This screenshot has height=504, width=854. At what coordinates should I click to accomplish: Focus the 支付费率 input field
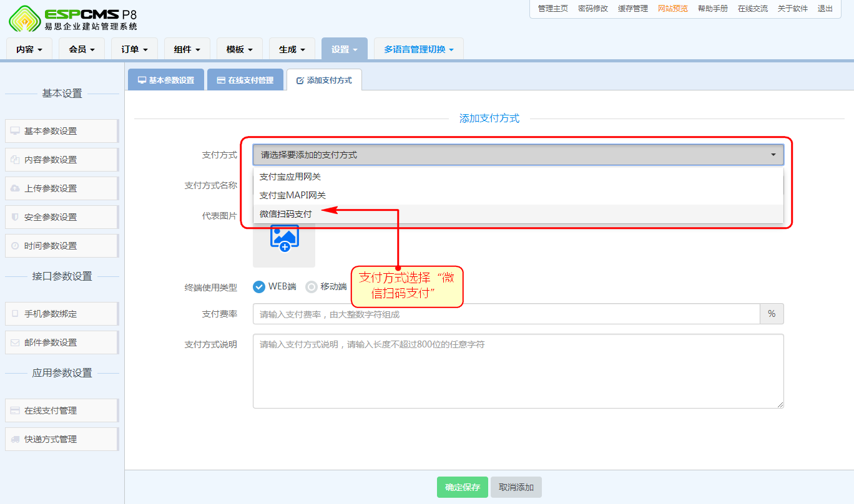[x=506, y=314]
